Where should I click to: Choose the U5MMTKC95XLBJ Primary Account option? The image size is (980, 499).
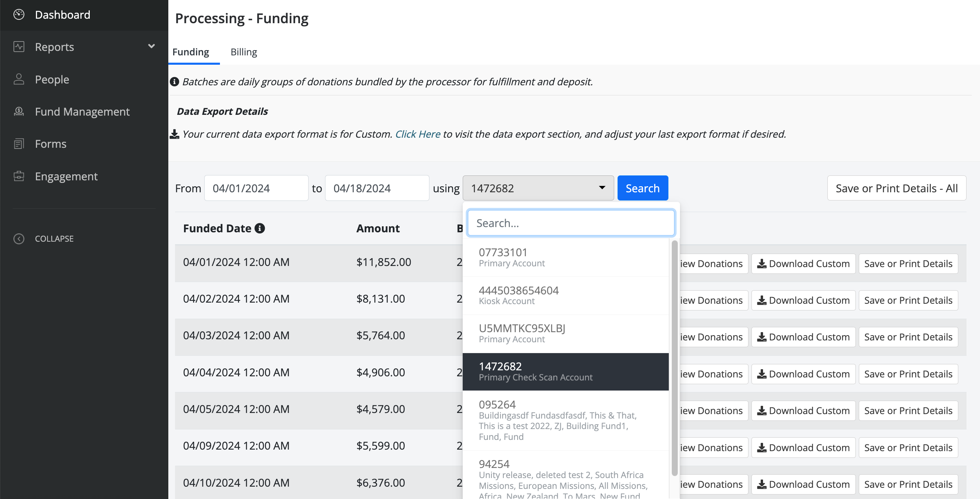tap(565, 333)
